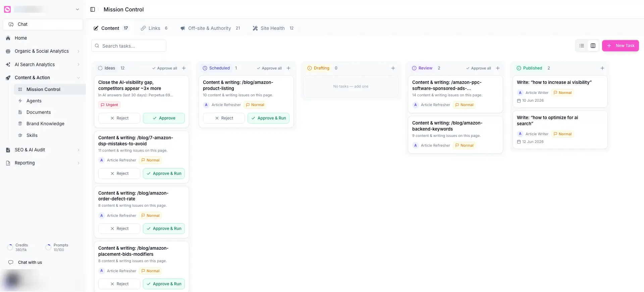Click the Brand Knowledge database icon
644x292 pixels.
click(x=20, y=124)
